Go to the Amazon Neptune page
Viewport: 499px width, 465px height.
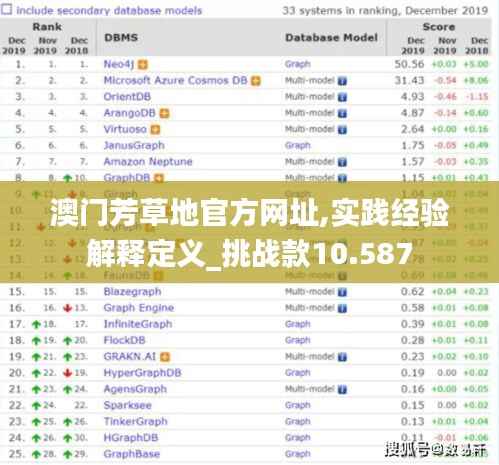pos(148,162)
